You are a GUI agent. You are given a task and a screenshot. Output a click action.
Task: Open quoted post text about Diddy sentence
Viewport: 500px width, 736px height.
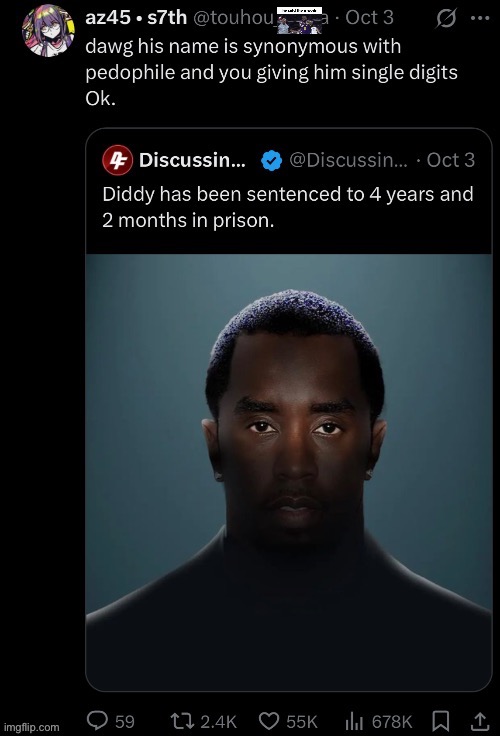[x=288, y=207]
